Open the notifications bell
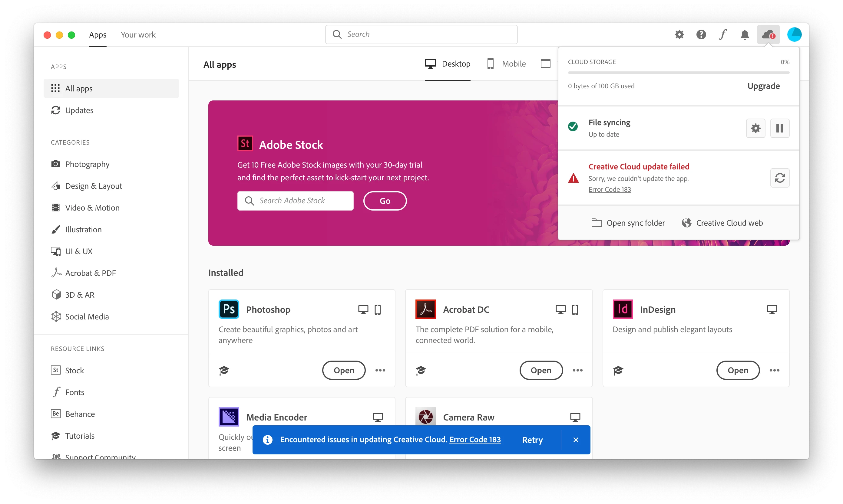 744,35
